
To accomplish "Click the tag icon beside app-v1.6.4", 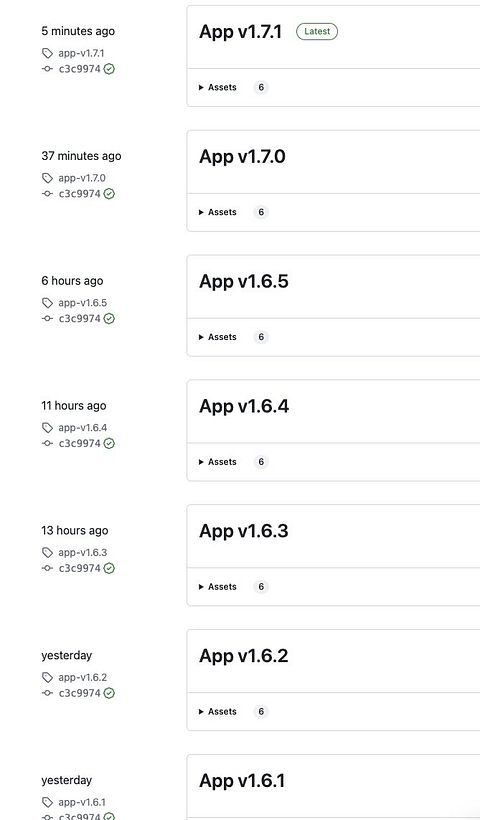I will (48, 427).
